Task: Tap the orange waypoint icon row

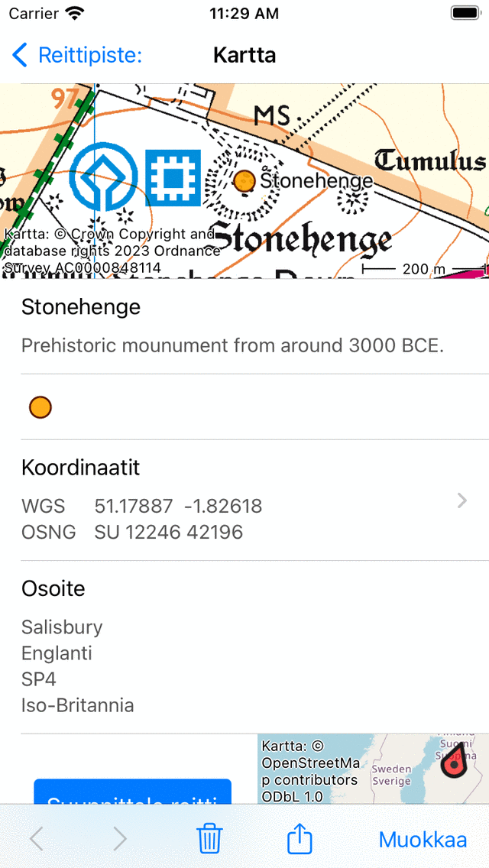Action: [40, 407]
